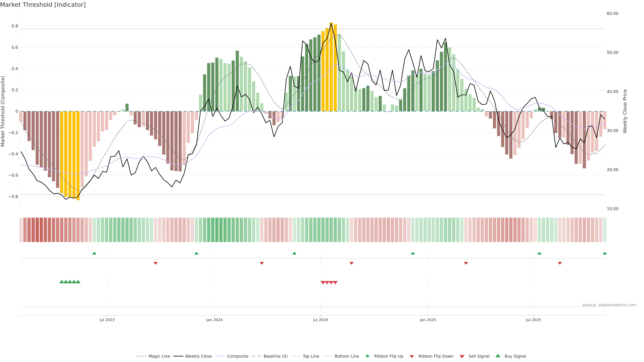The width and height of the screenshot is (644, 362).
Task: Click the Weekly Close Price axis title
Action: coord(625,111)
